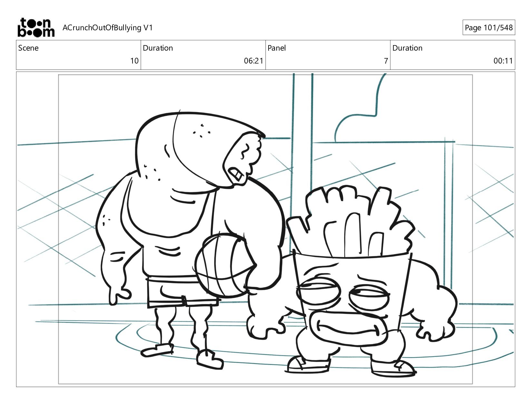Select the scene number '10'
The image size is (532, 411).
click(134, 61)
